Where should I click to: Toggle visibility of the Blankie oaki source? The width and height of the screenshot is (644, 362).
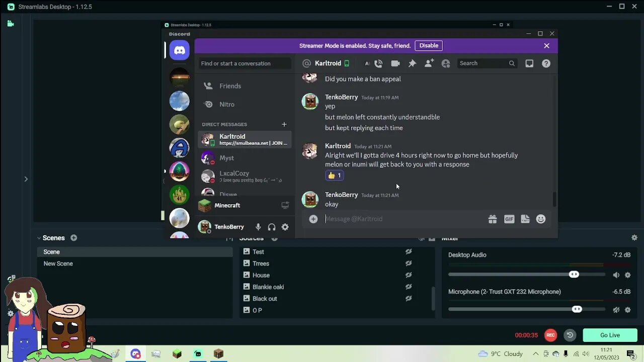(409, 287)
